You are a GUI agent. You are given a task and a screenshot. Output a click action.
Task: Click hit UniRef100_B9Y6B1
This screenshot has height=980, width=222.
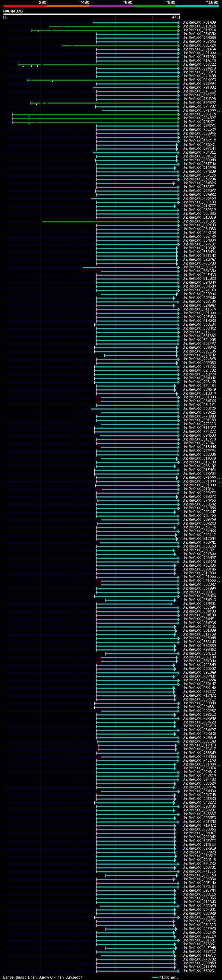[x=199, y=940]
